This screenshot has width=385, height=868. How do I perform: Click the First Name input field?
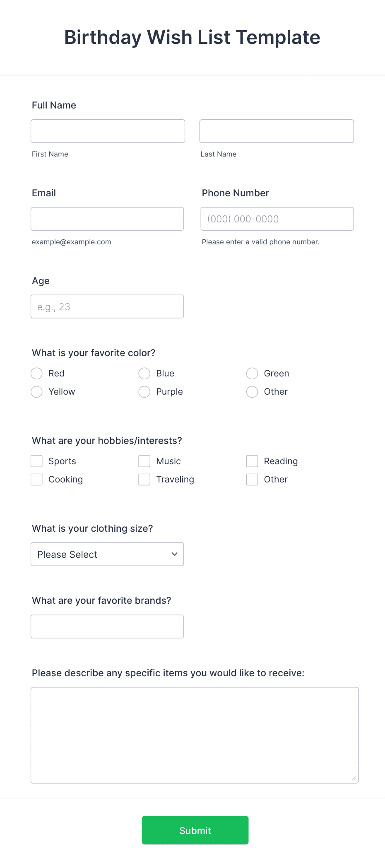coord(108,131)
